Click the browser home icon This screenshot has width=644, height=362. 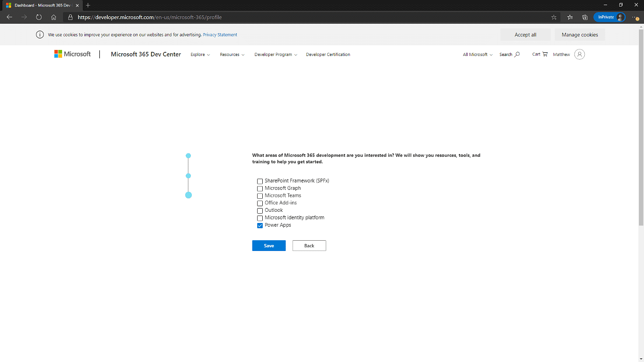[x=54, y=17]
